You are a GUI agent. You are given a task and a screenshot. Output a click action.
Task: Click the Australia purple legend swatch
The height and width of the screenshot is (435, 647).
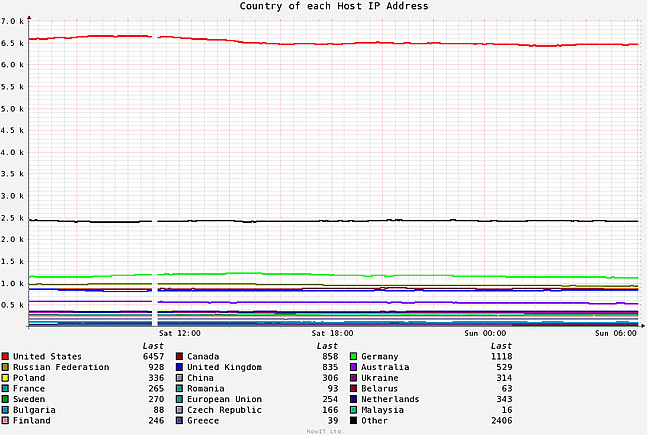point(353,367)
